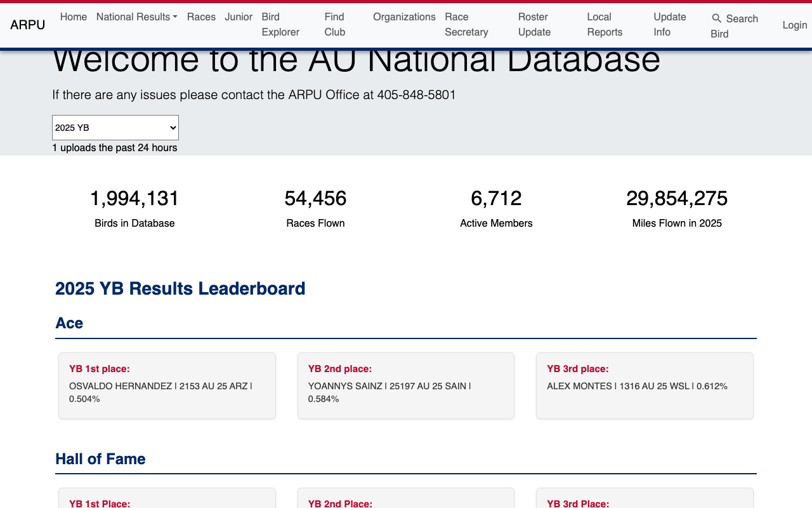Select the Junior menu item
Image resolution: width=812 pixels, height=508 pixels.
[239, 17]
